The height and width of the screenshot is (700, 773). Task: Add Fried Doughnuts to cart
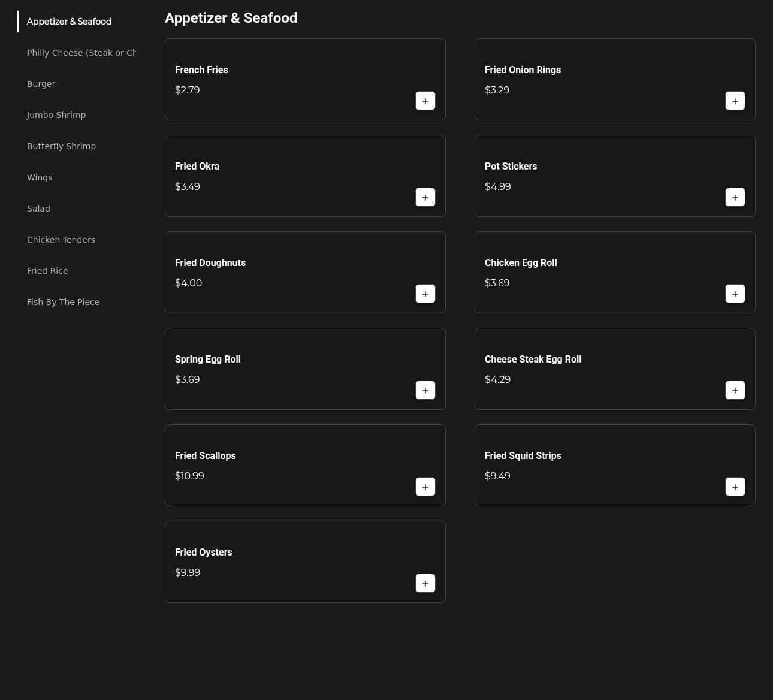point(425,294)
